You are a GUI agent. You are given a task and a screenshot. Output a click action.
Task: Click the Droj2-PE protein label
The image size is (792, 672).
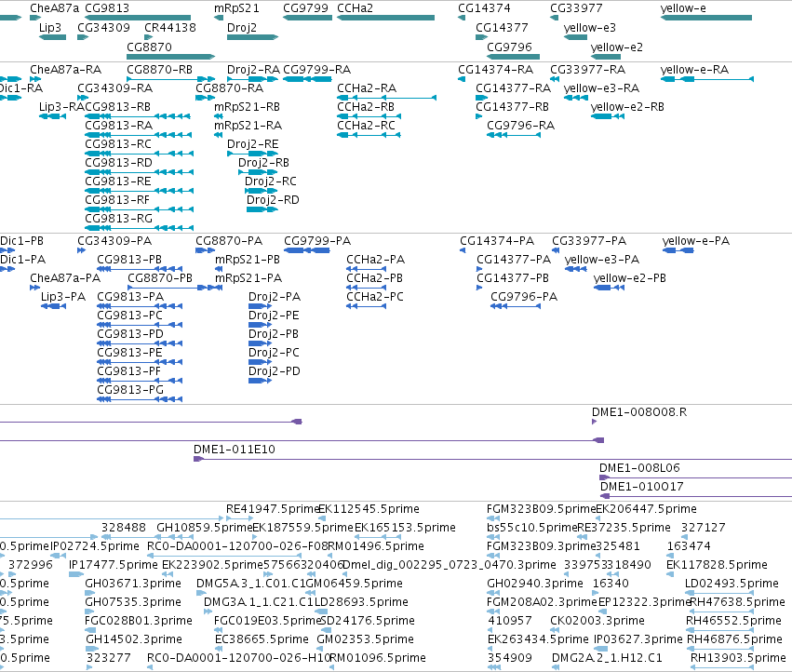(274, 316)
